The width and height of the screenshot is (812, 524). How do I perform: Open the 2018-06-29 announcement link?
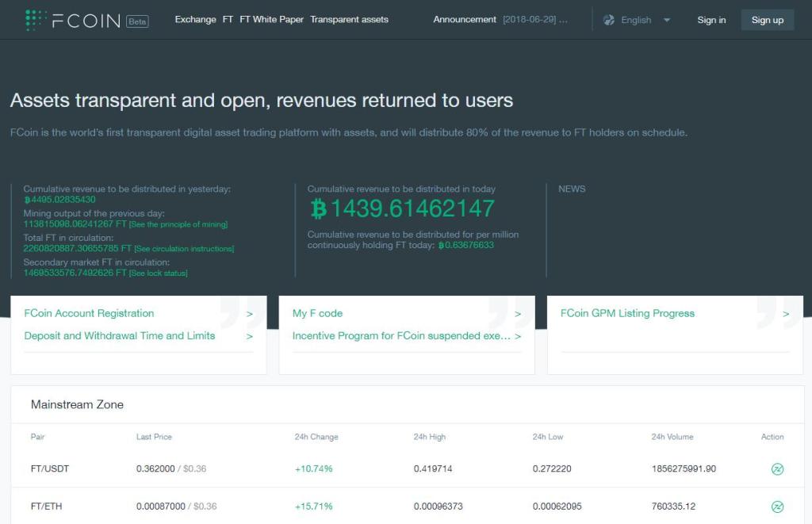point(535,20)
